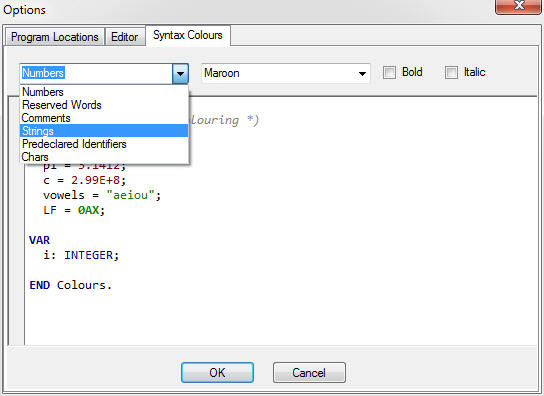Click the VAR keyword in preview
Viewport: 544px width, 396px height.
coord(39,240)
